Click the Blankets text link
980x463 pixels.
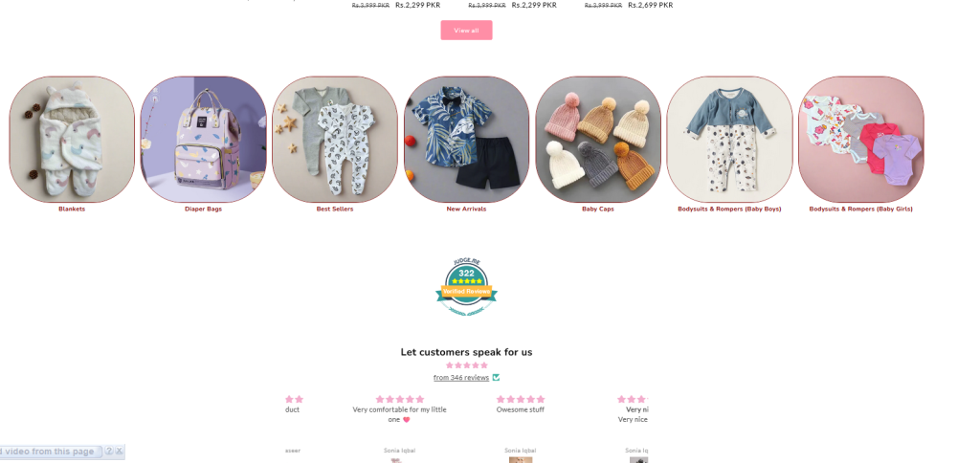[72, 209]
